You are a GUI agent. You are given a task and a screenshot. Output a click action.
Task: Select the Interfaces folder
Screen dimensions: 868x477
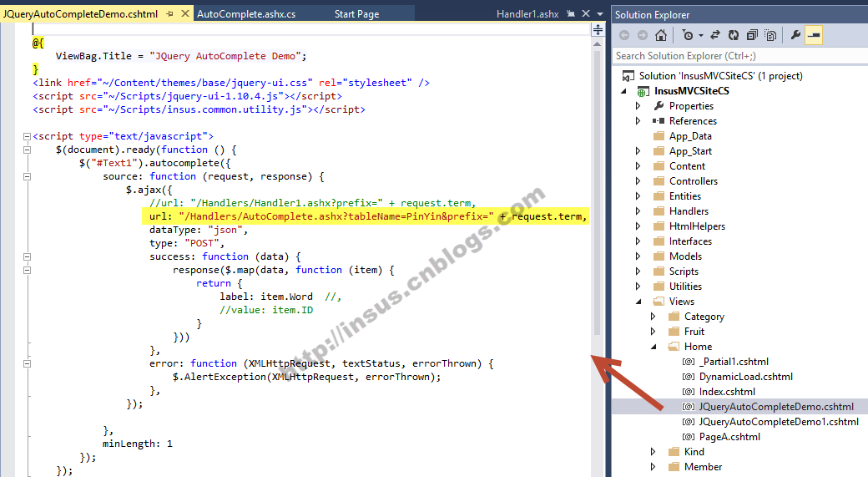(690, 241)
